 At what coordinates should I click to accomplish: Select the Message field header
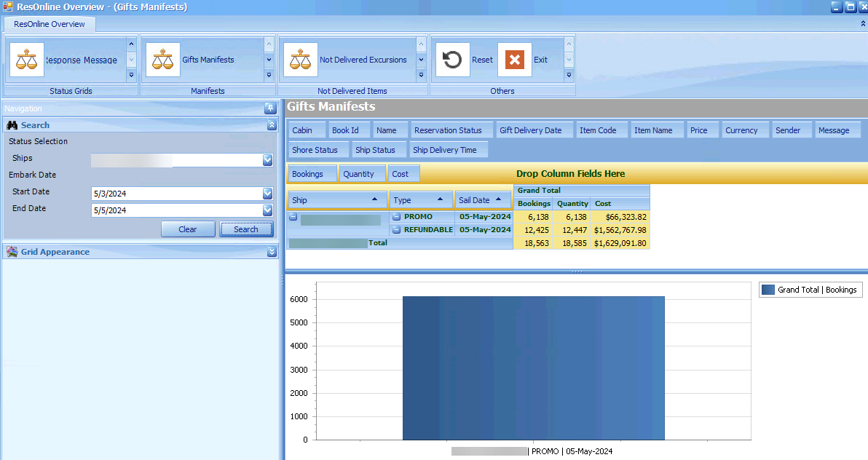837,130
